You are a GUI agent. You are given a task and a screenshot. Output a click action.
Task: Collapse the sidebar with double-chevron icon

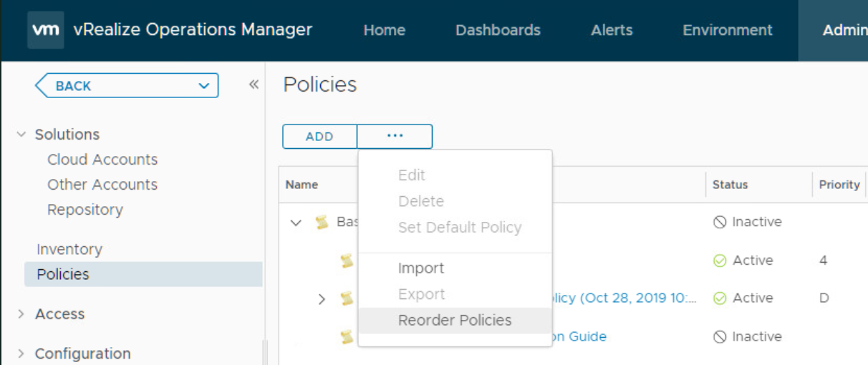pyautogui.click(x=254, y=85)
